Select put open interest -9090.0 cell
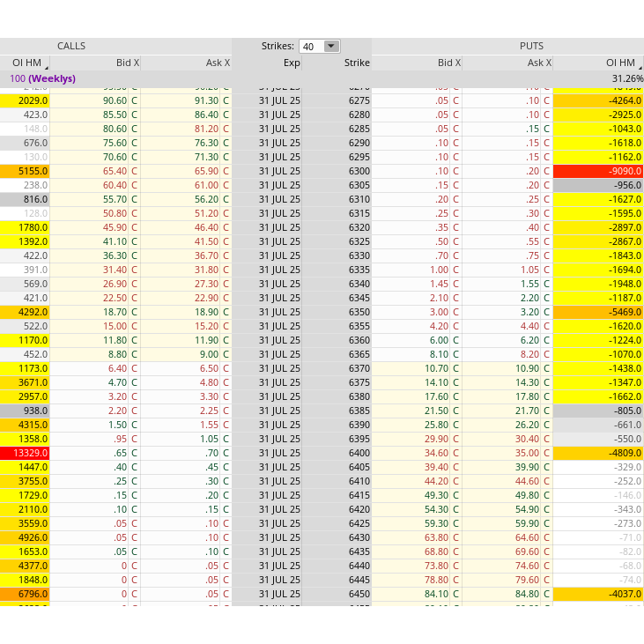The height and width of the screenshot is (644, 644). point(598,171)
